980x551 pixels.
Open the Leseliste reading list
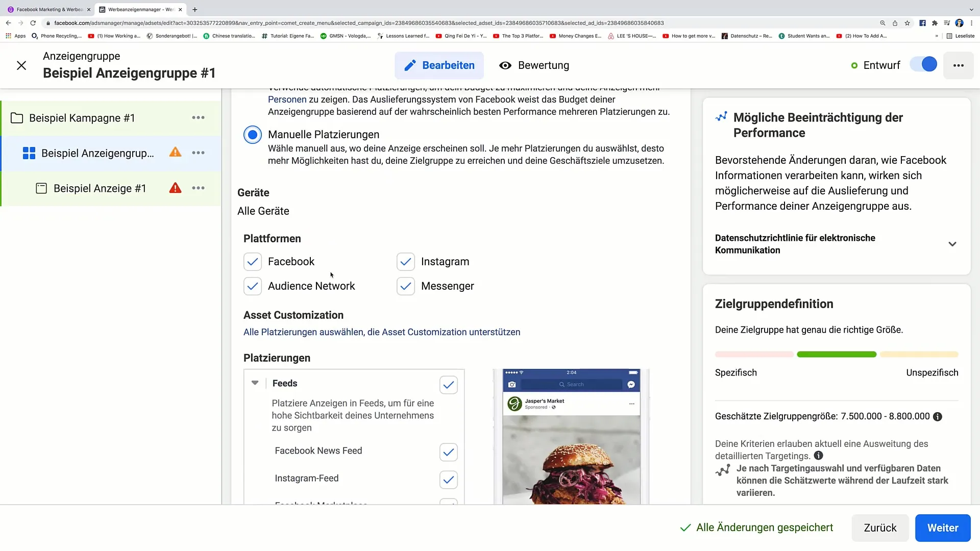pos(961,36)
